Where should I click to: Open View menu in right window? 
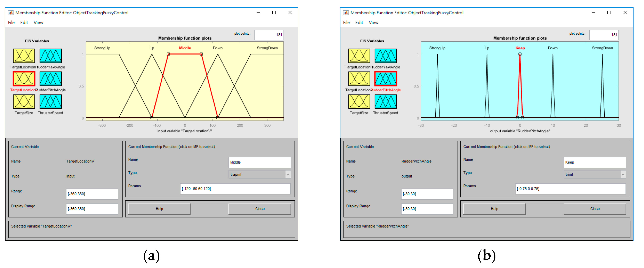373,23
